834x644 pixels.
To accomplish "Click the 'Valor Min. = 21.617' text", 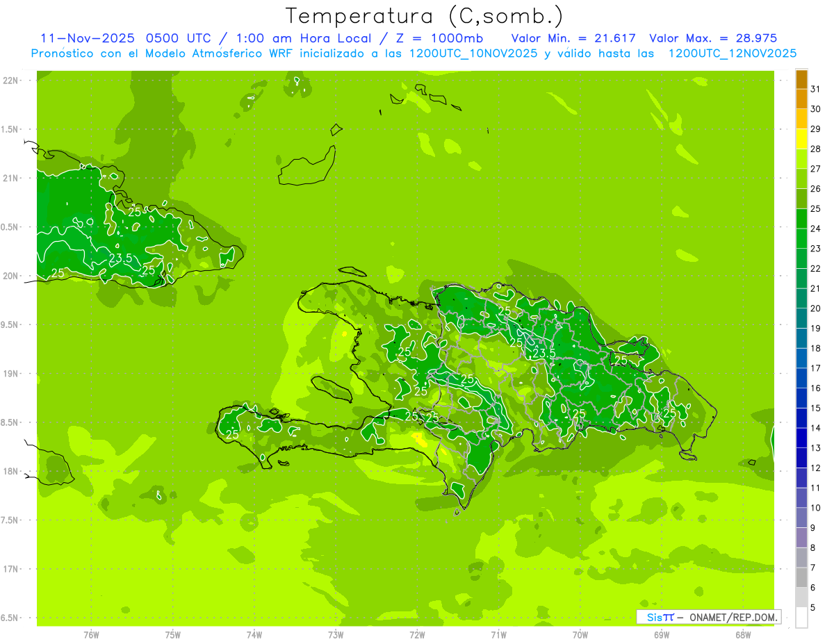I will (574, 38).
